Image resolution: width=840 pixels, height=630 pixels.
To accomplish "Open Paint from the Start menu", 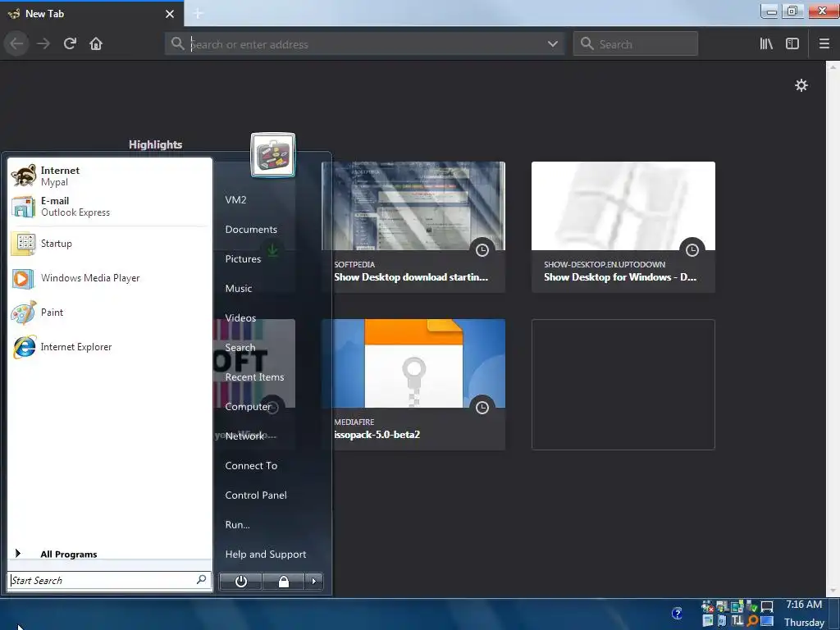I will [x=109, y=313].
